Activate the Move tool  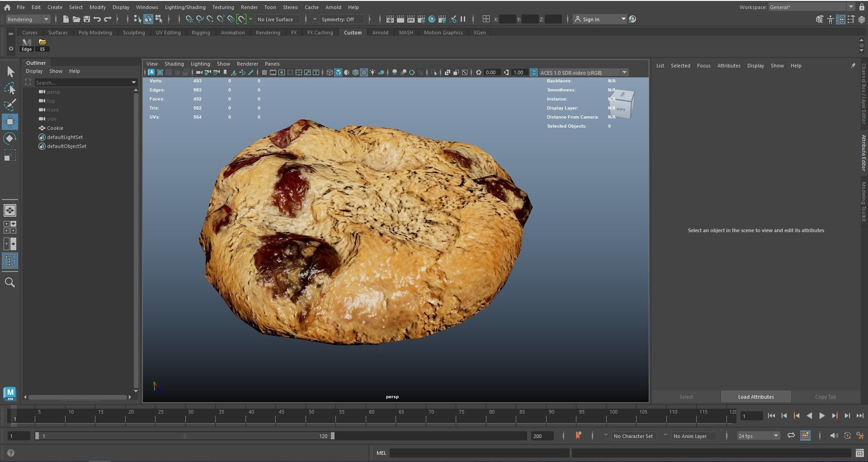(10, 122)
